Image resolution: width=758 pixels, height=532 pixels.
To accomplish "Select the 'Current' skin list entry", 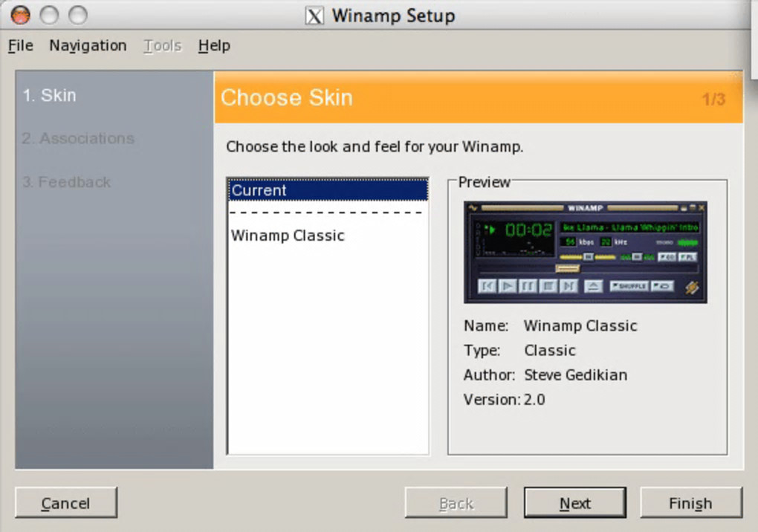I will point(328,190).
